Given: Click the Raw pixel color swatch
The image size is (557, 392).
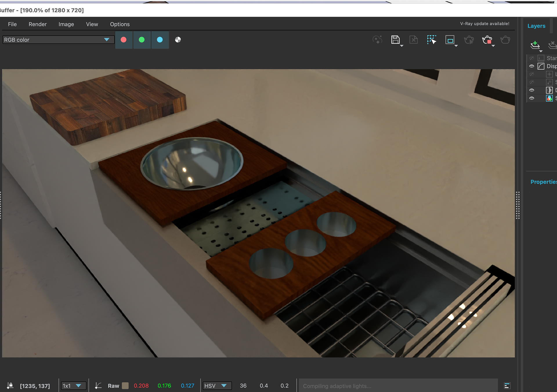Looking at the screenshot, I should [x=125, y=386].
